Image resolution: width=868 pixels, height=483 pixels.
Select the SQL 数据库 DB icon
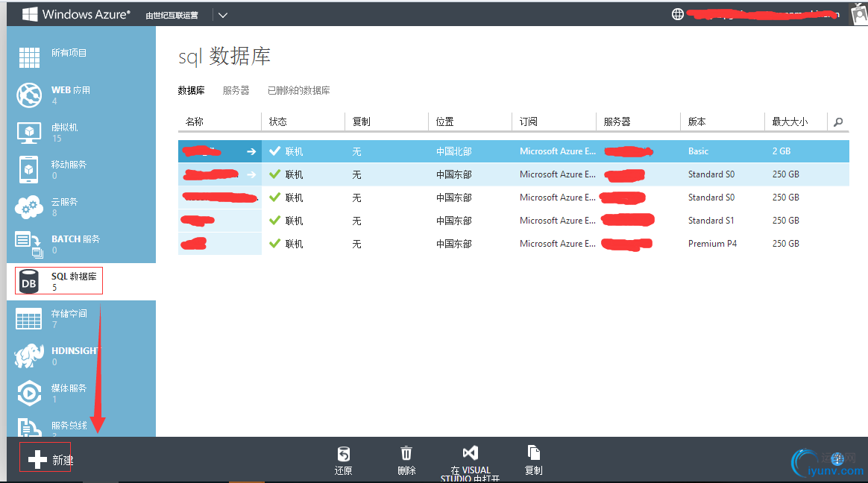29,282
